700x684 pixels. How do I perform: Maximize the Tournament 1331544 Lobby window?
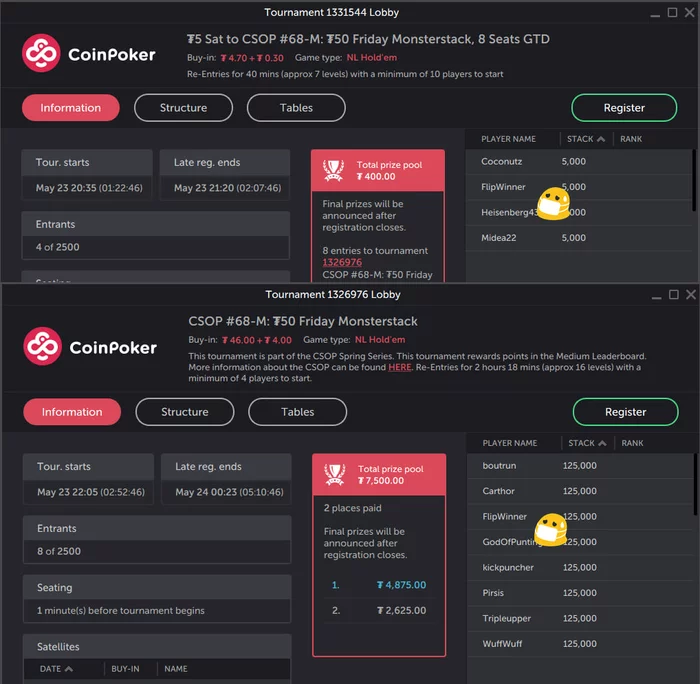(672, 13)
